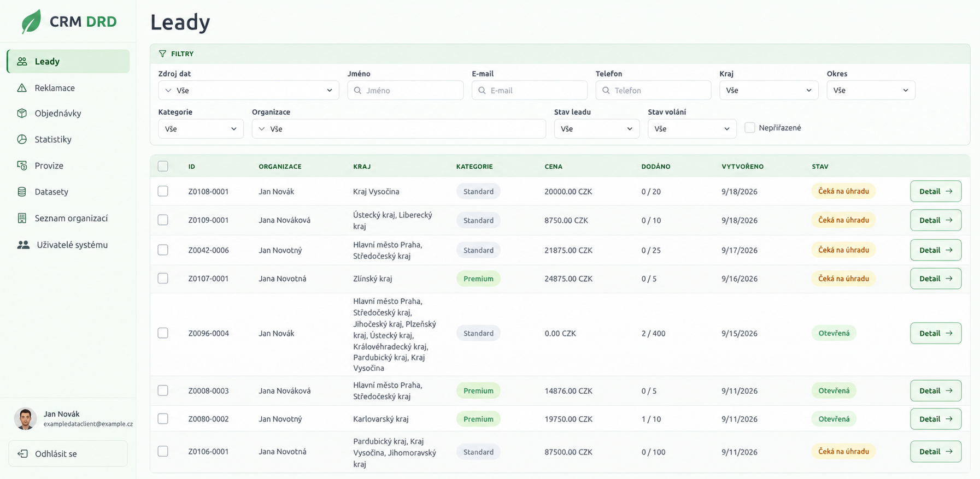Screen dimensions: 980x479
Task: Click the Jan Novák user profile avatar
Action: point(25,419)
